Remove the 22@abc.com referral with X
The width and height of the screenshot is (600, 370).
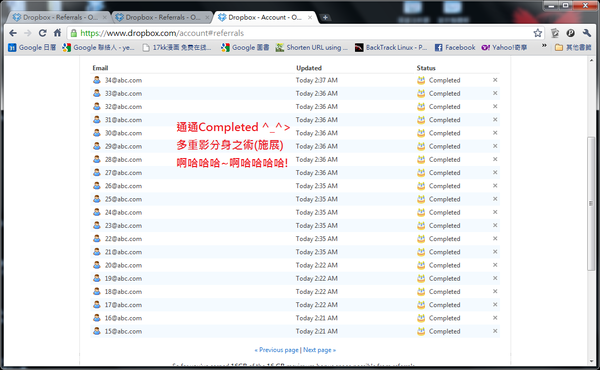click(x=495, y=238)
